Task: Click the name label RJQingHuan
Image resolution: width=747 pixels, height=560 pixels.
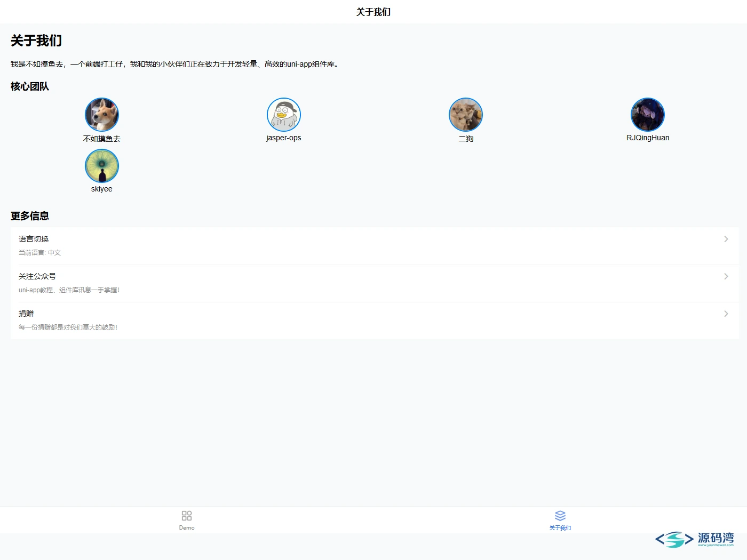Action: point(648,138)
